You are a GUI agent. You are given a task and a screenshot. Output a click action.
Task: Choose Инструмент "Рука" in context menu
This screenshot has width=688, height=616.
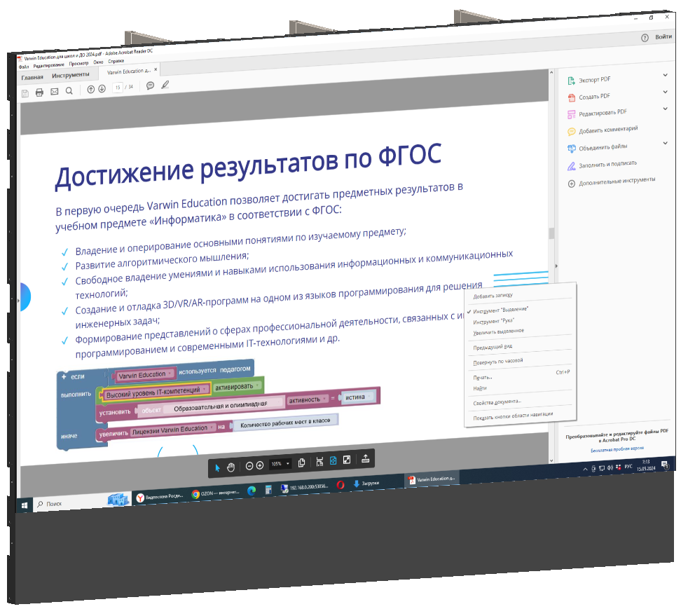(494, 321)
